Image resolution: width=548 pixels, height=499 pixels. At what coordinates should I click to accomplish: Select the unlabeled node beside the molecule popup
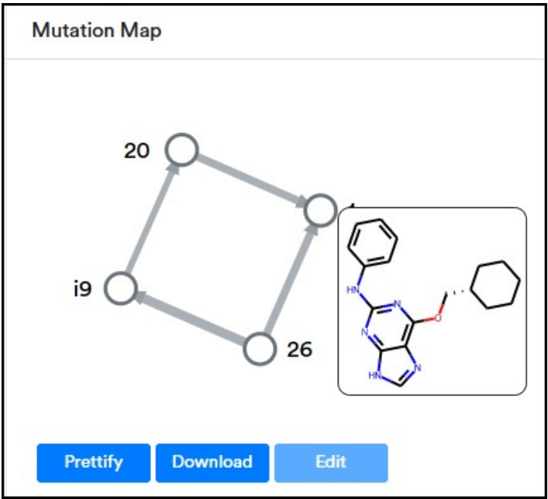pyautogui.click(x=320, y=210)
